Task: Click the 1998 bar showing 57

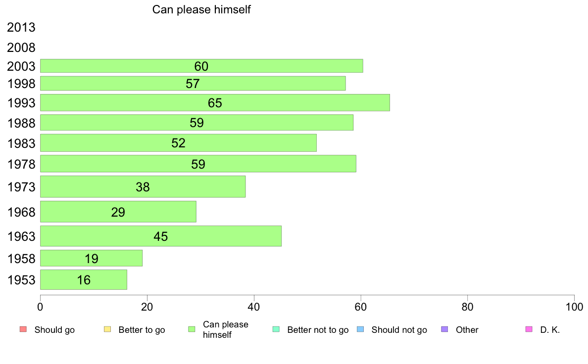Action: [193, 83]
